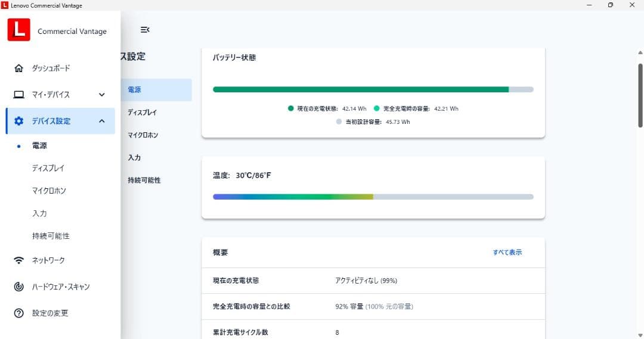Minimize the Lenovo Commercial Vantage window
Image resolution: width=644 pixels, height=339 pixels.
click(589, 5)
